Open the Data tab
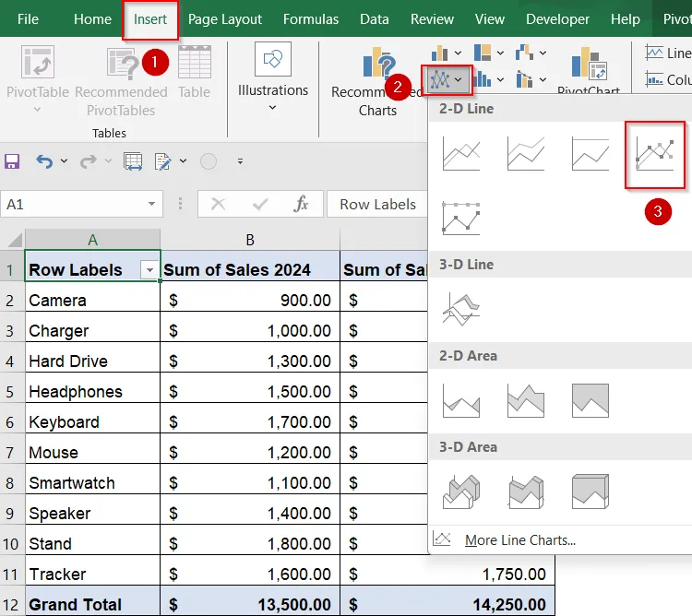 375,19
